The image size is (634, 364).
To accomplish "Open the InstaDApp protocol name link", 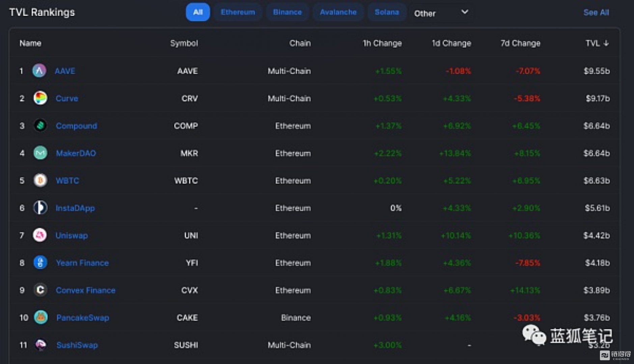I will pyautogui.click(x=75, y=208).
